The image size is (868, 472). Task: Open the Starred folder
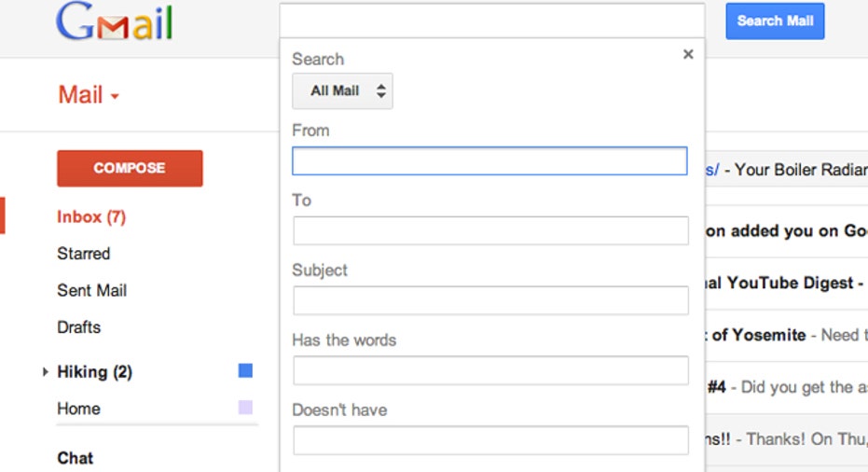[84, 254]
